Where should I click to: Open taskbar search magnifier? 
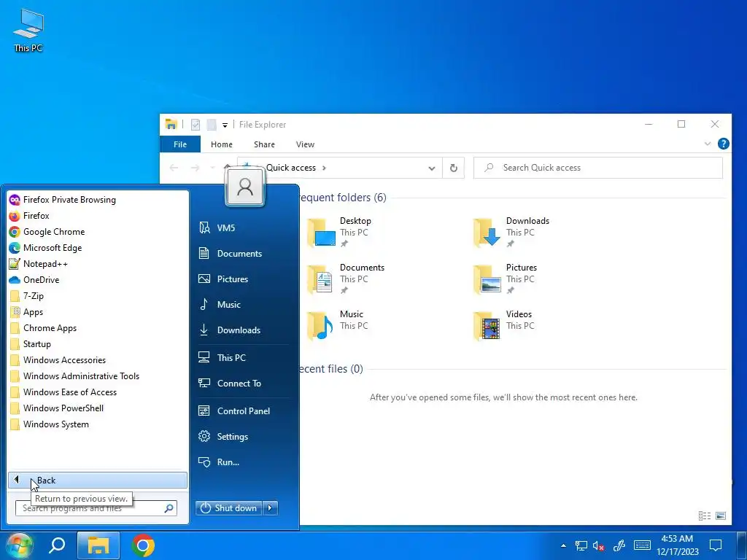tap(57, 545)
